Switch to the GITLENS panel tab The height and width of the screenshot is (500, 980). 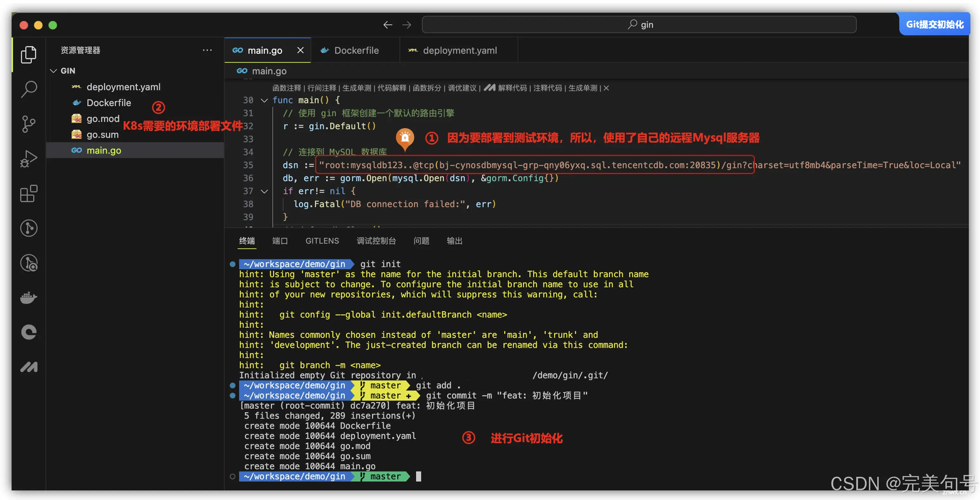(x=322, y=241)
